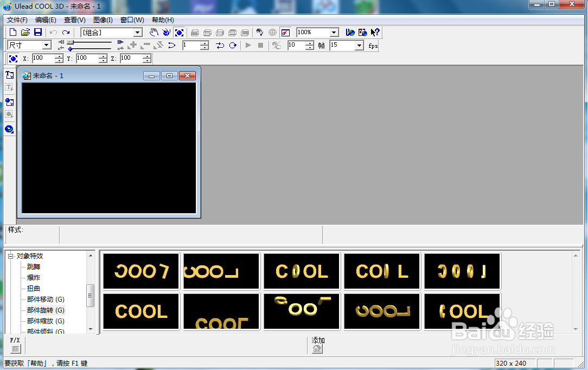Viewport: 588px width, 370px height.
Task: Click the Play animation button
Action: [x=248, y=46]
